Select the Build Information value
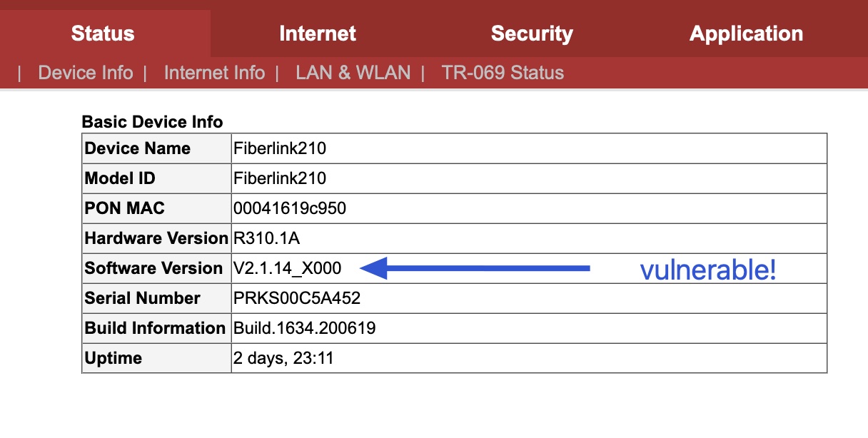The width and height of the screenshot is (868, 438). [305, 328]
